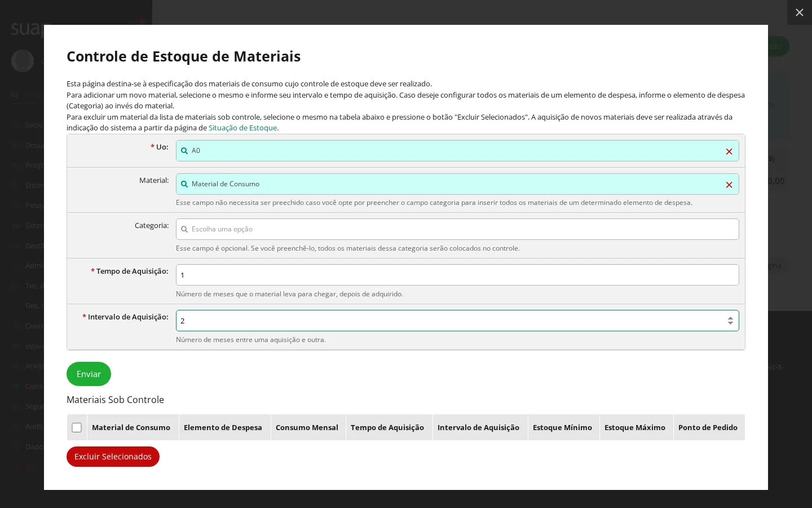Toggle the select-all checkbox in table header

(x=77, y=427)
